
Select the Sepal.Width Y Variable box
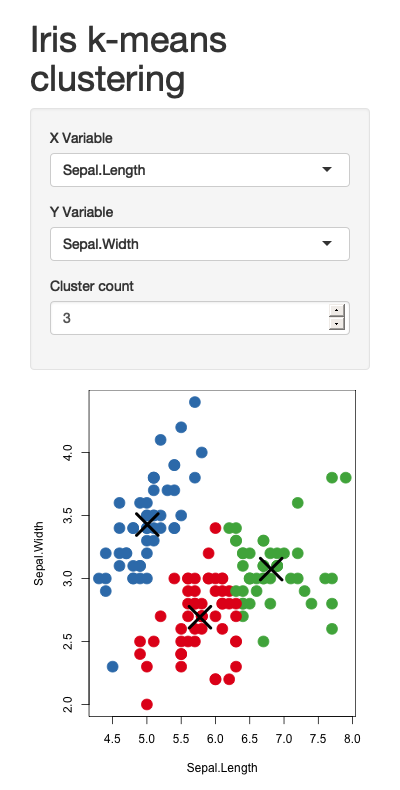pyautogui.click(x=199, y=244)
